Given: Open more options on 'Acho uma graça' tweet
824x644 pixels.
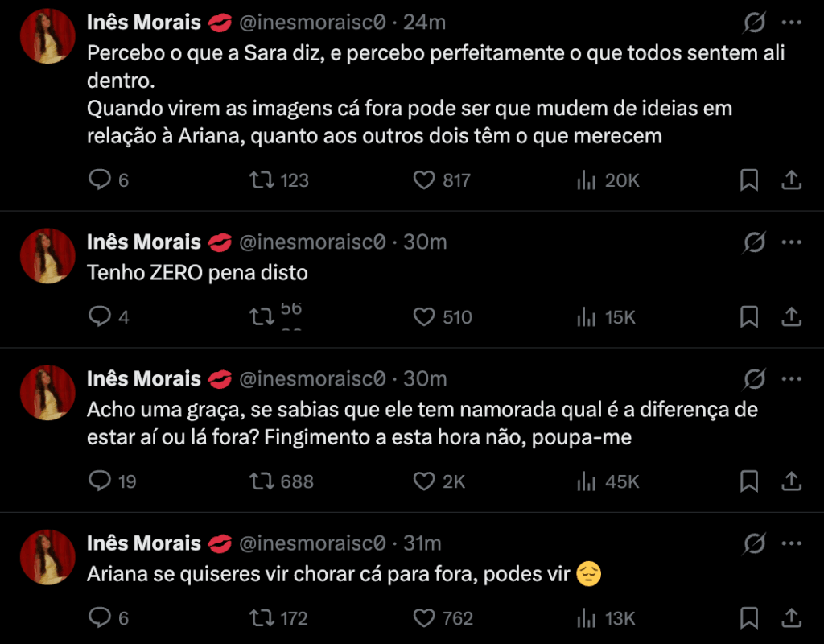Looking at the screenshot, I should (792, 378).
